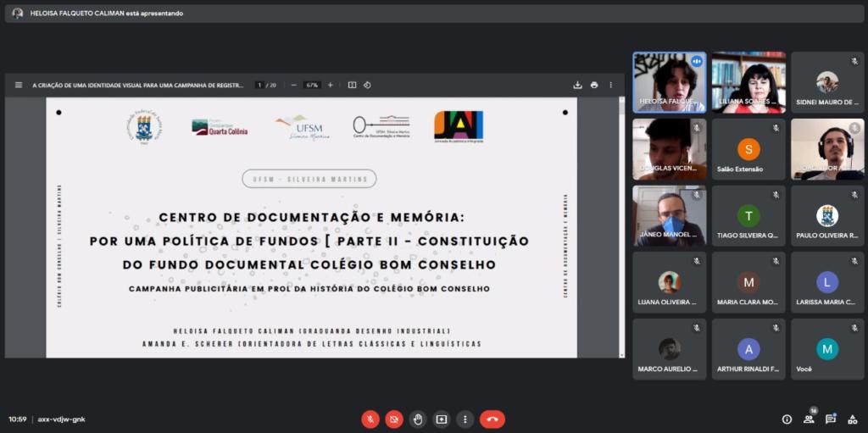Open the call's more options menu
Image resolution: width=868 pixels, height=433 pixels.
point(465,419)
